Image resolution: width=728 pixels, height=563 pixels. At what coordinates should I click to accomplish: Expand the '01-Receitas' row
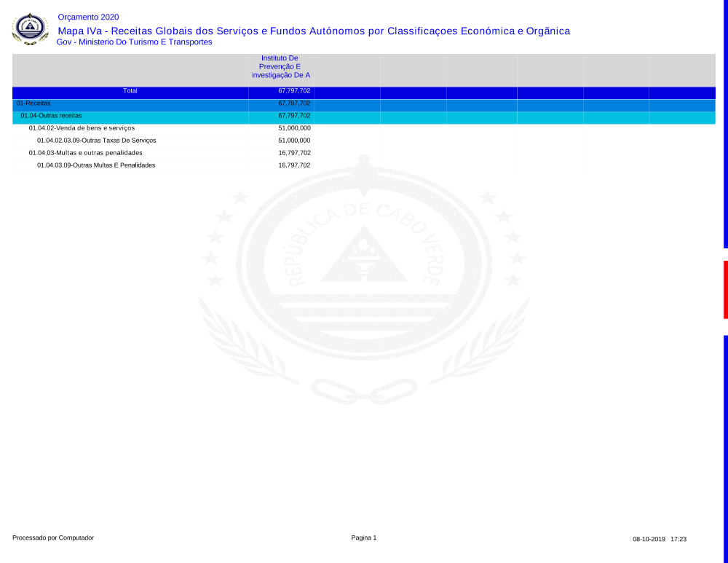point(33,103)
